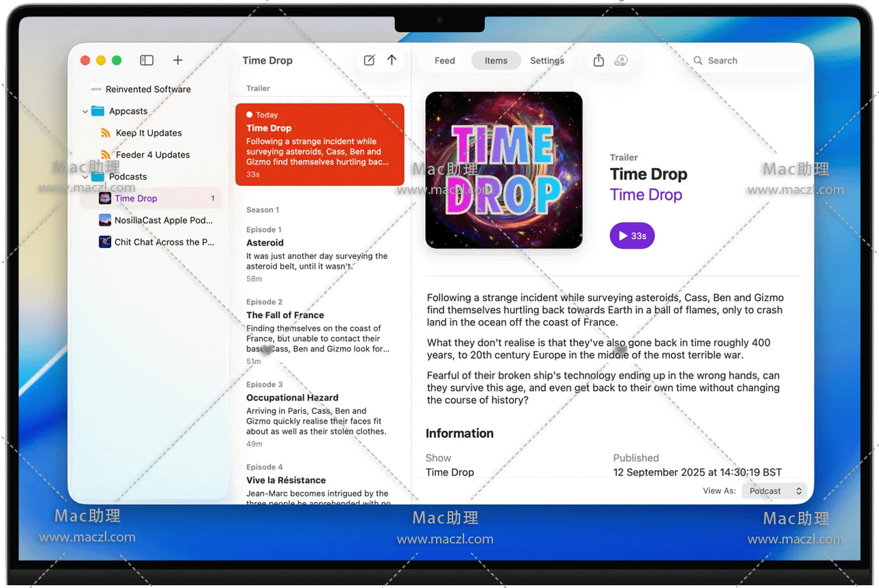The image size is (879, 588).
Task: Switch to the Feed tab
Action: (x=444, y=60)
